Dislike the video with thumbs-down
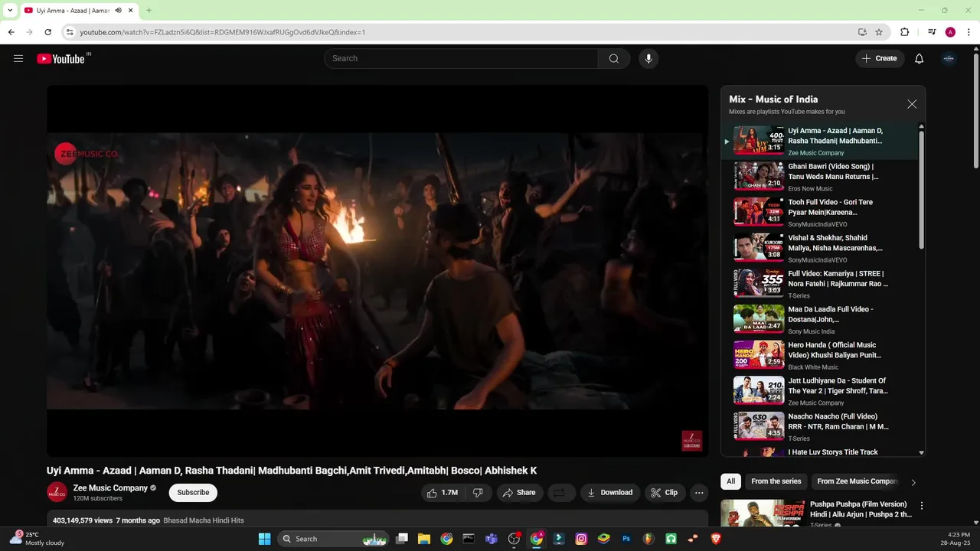The height and width of the screenshot is (551, 980). pos(478,493)
